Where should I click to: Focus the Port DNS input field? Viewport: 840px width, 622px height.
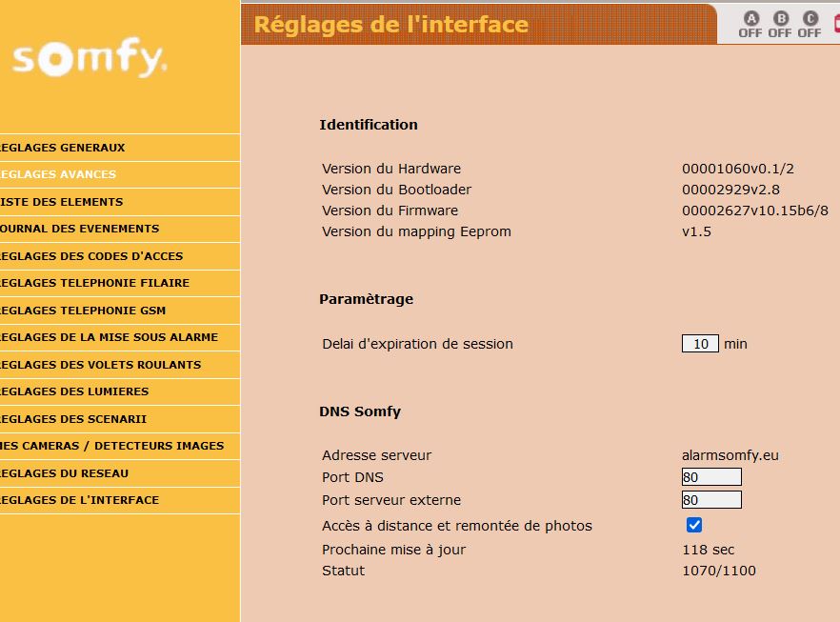pos(711,477)
